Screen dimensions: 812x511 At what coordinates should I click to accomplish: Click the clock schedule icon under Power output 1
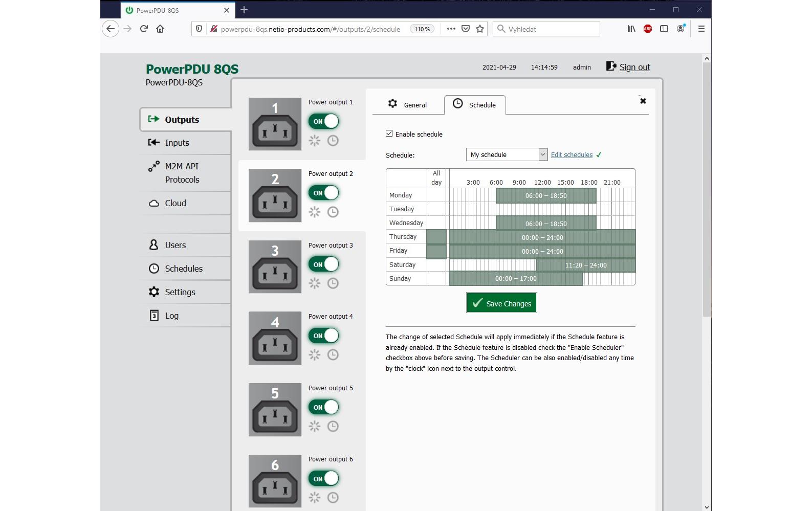pos(333,140)
